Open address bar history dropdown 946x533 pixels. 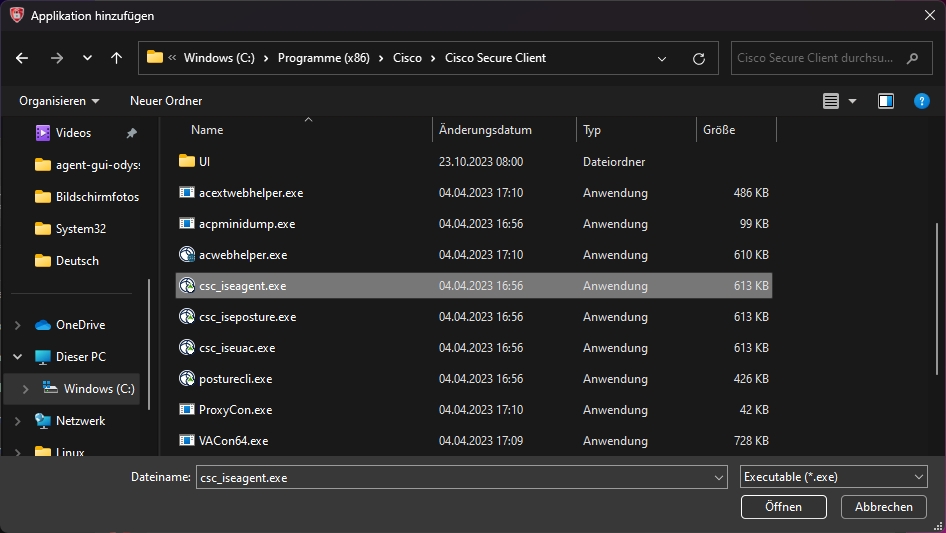pyautogui.click(x=662, y=59)
